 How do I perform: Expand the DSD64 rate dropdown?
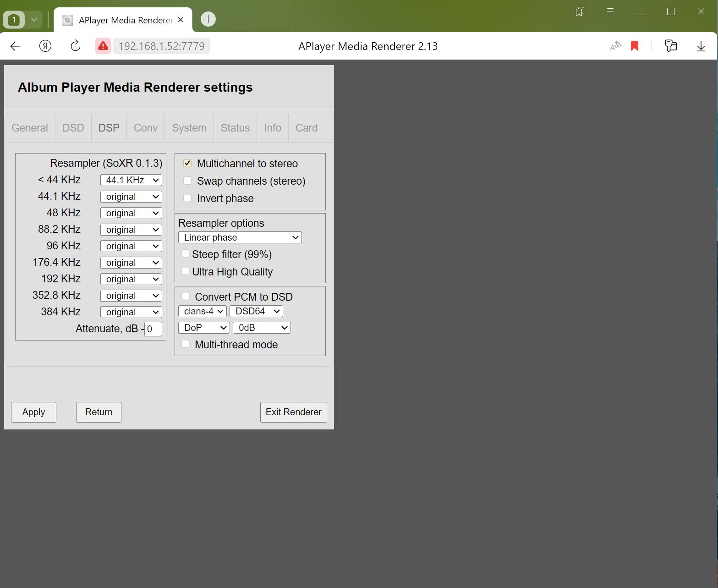point(256,311)
